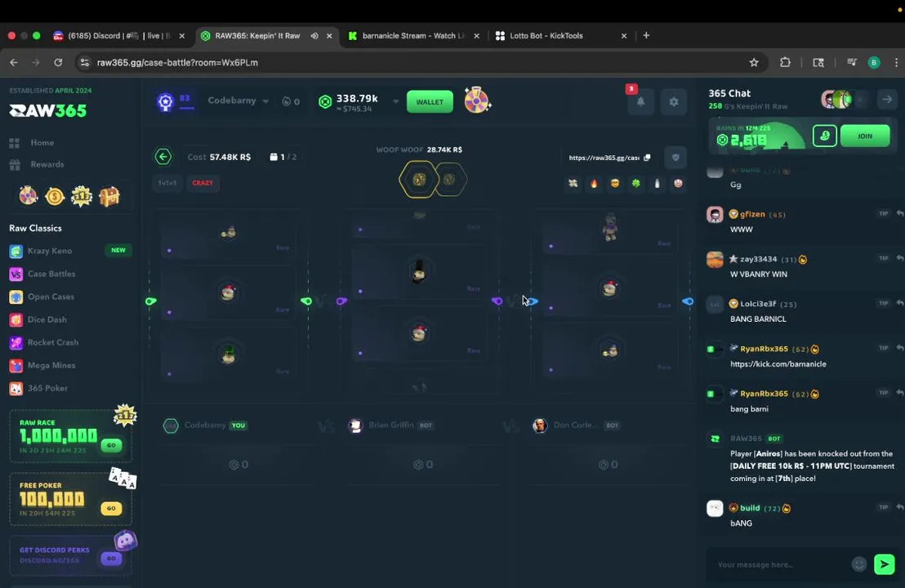Click the green WALLET button
905x588 pixels.
click(430, 102)
